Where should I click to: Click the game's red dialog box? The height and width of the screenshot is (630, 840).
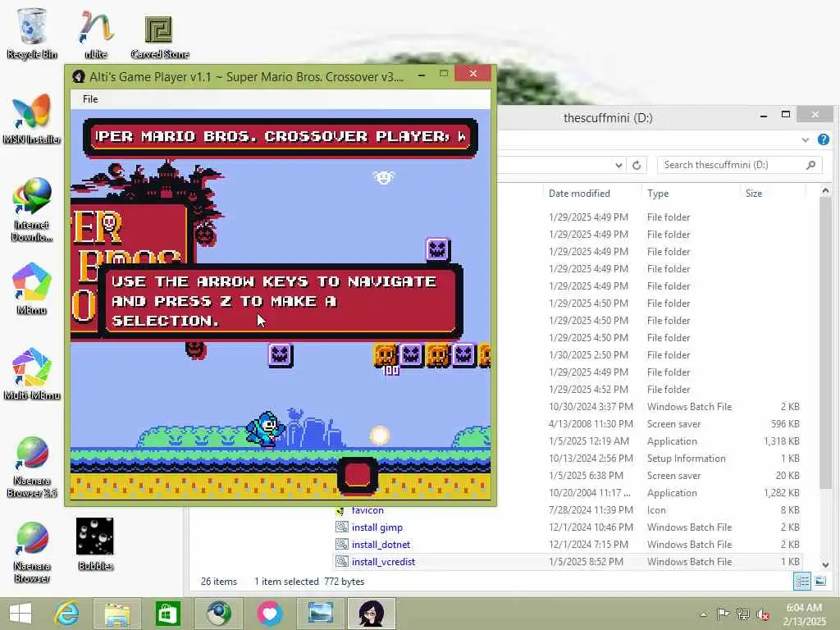[x=281, y=301]
